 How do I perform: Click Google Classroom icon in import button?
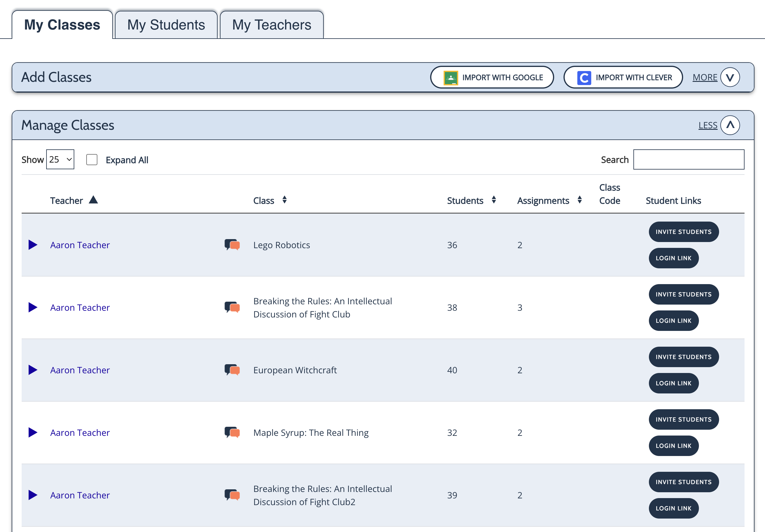451,78
